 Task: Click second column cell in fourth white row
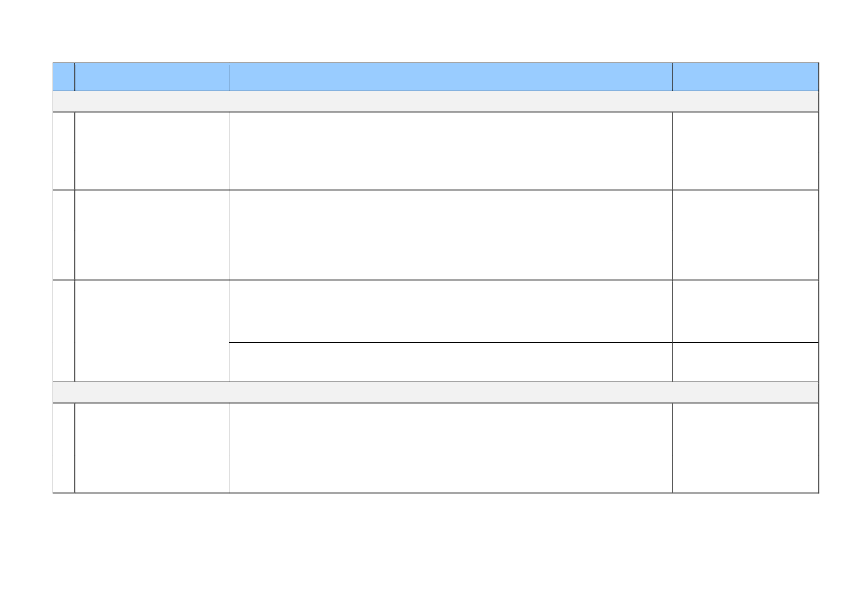coord(151,254)
